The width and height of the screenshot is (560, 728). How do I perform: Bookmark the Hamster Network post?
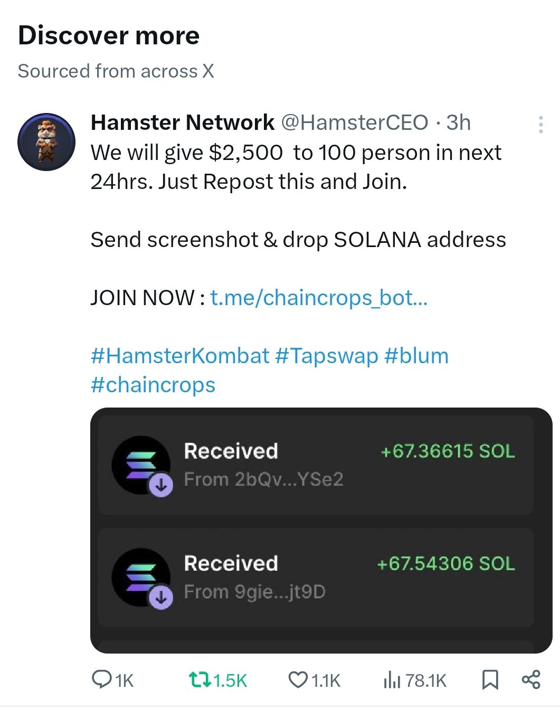click(x=490, y=680)
